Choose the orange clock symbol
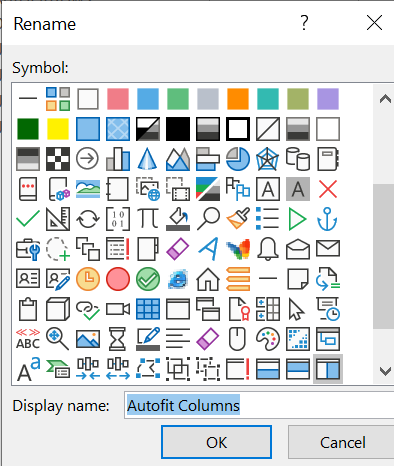 pyautogui.click(x=88, y=279)
